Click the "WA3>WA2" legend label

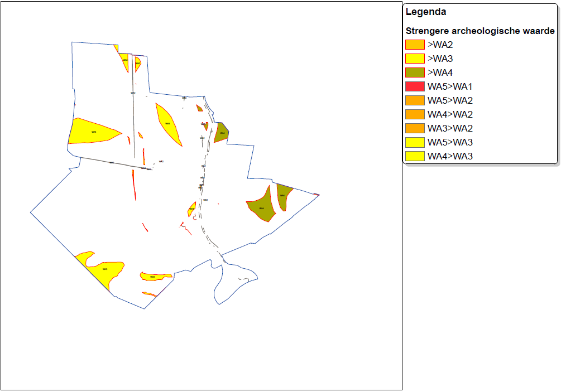coord(450,128)
